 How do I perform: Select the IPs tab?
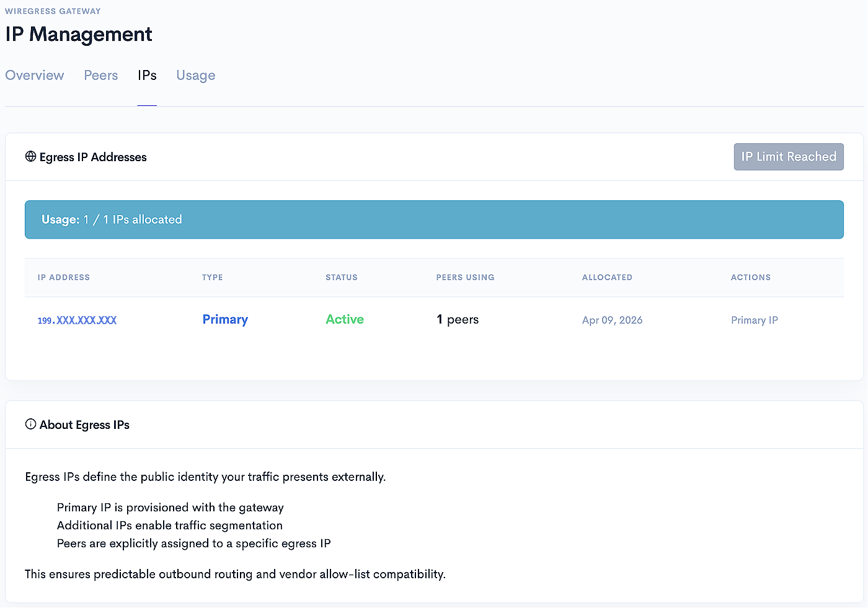point(147,75)
